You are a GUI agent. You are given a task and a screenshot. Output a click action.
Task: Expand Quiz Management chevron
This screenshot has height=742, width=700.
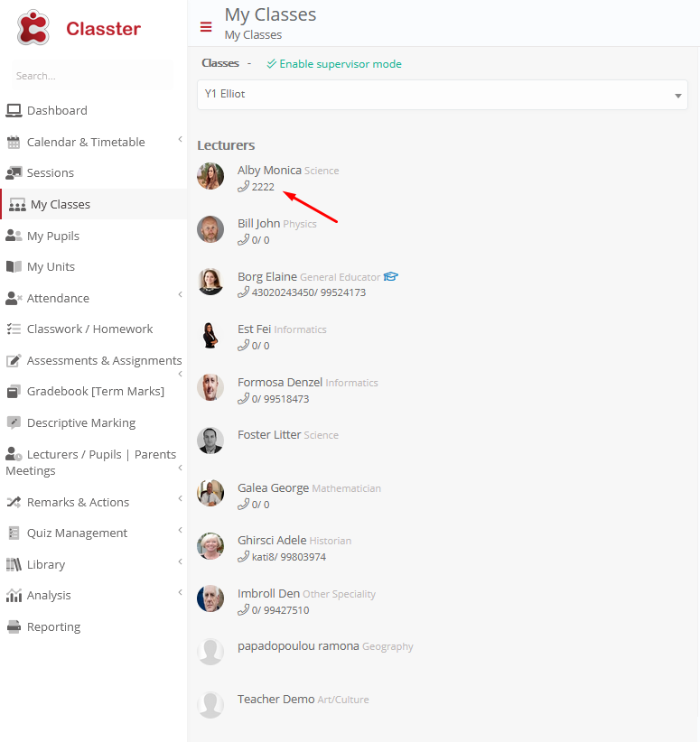tap(180, 530)
